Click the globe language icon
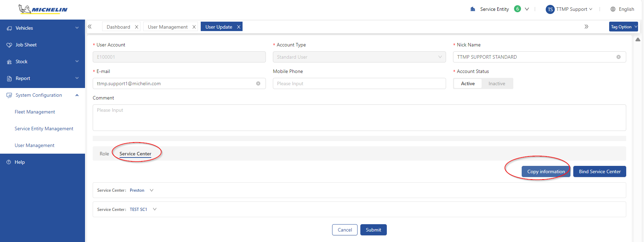This screenshot has height=242, width=644. point(613,9)
